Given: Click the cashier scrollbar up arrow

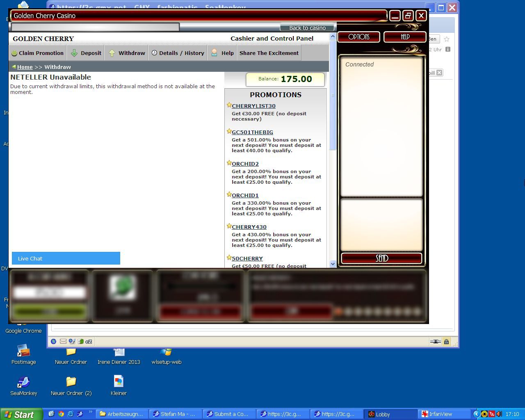Looking at the screenshot, I should point(333,37).
